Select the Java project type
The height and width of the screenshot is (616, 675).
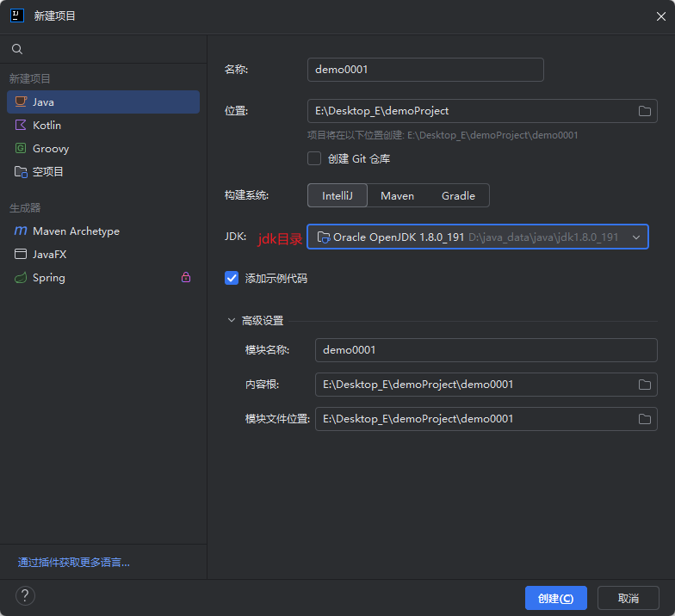(x=103, y=102)
